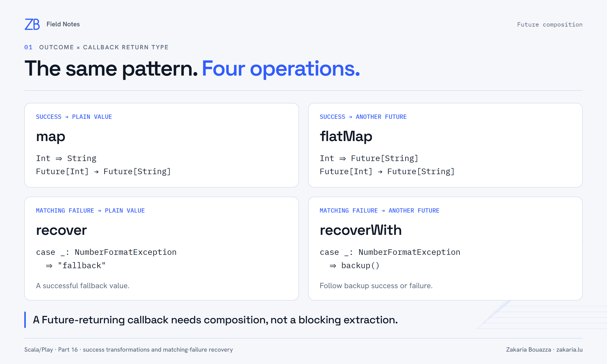Screen dimensions: 607x364
Task: Click 'Int ⇒ String' code line
Action: coord(66,158)
